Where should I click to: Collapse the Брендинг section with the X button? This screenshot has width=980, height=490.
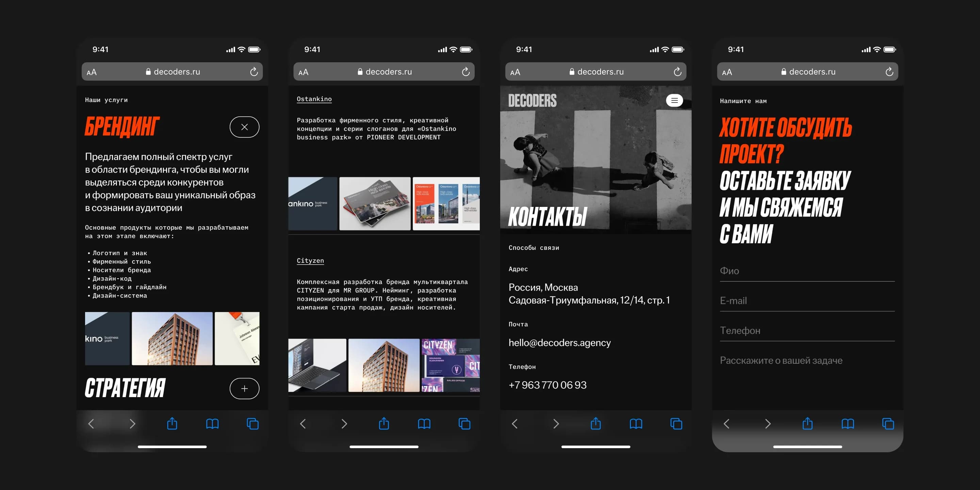click(244, 127)
